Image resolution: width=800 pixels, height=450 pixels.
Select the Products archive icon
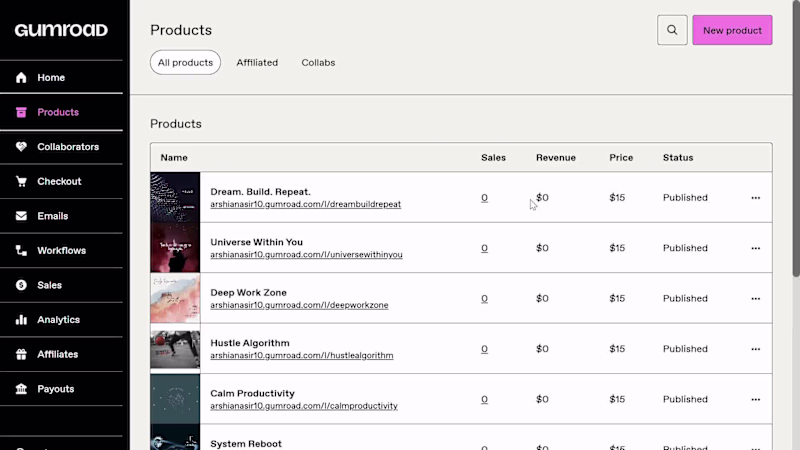pos(21,112)
